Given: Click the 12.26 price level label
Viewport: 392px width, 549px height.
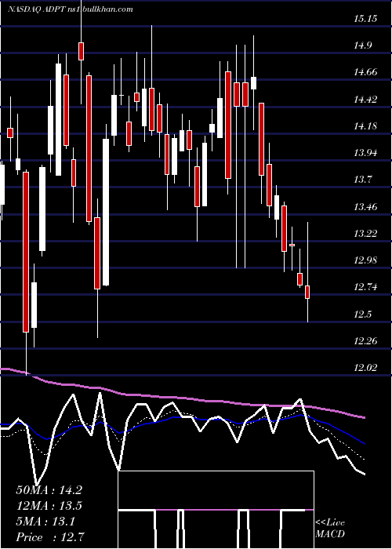Looking at the screenshot, I should coord(365,340).
